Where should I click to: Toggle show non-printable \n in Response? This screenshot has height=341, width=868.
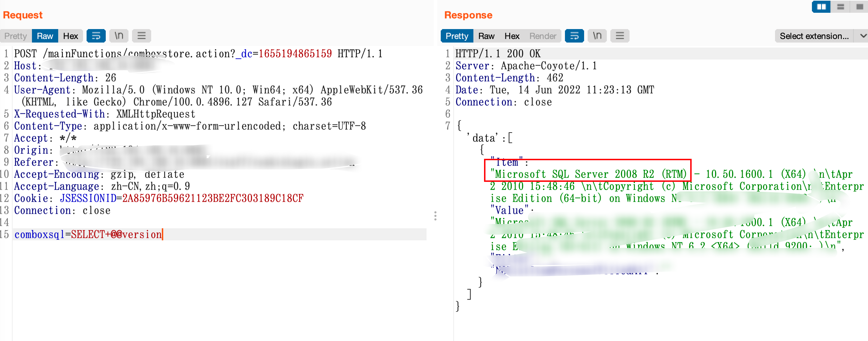click(x=597, y=36)
